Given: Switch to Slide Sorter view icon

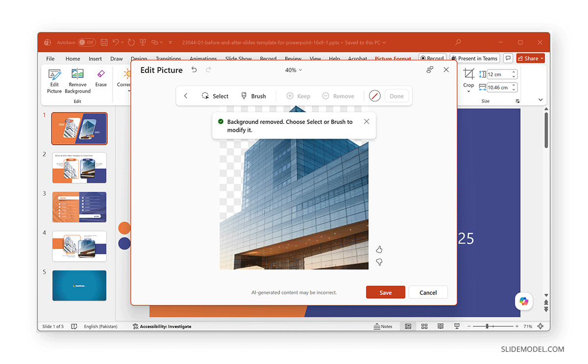Looking at the screenshot, I should pyautogui.click(x=424, y=326).
